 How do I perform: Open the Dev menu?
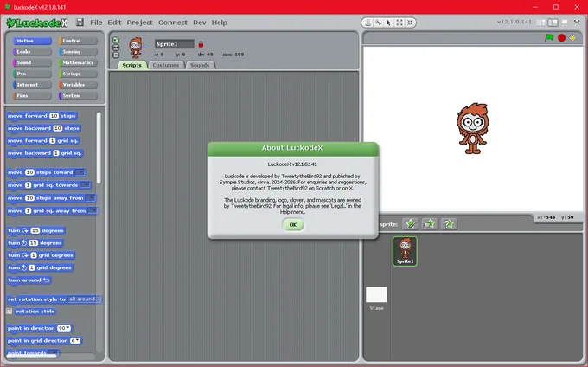coord(200,23)
